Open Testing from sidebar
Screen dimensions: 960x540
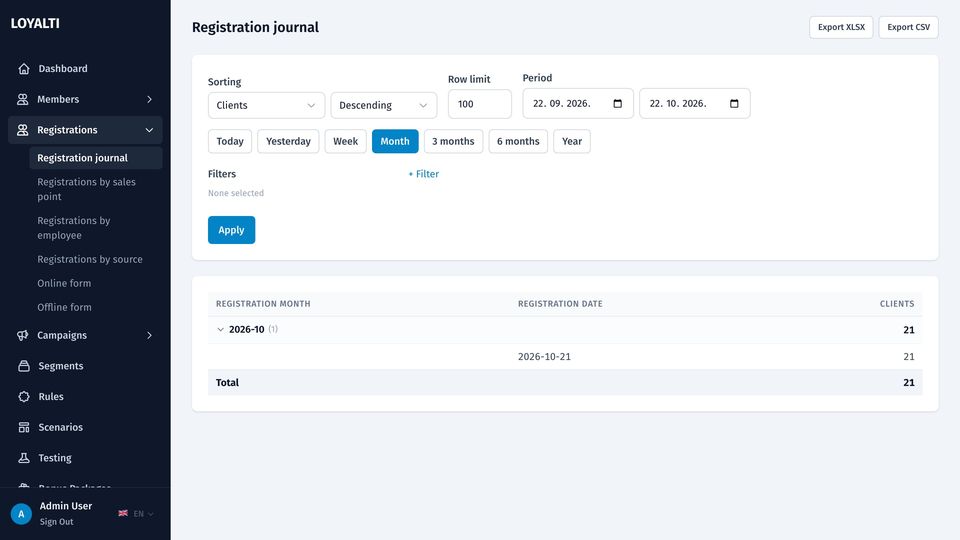click(85, 457)
